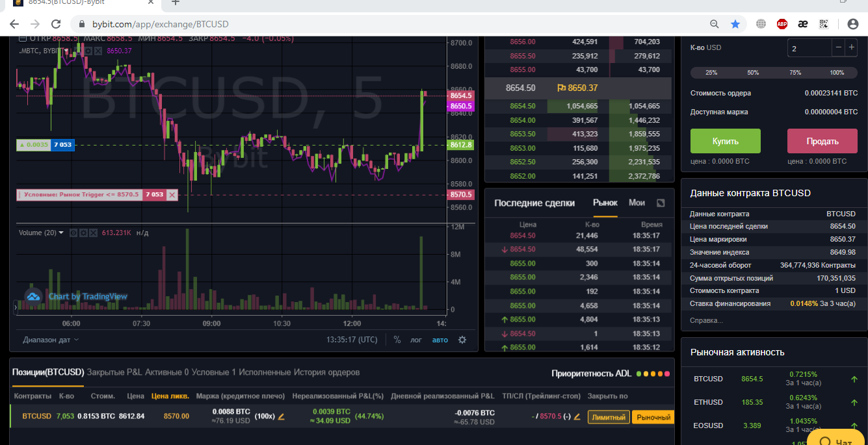This screenshot has width=868, height=445.
Task: Reload the Bybit page
Action: (56, 24)
